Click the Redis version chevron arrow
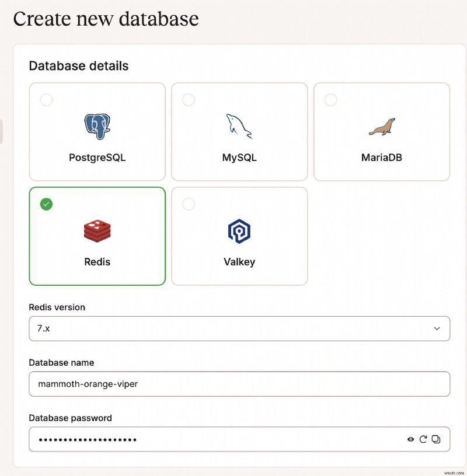 tap(437, 328)
